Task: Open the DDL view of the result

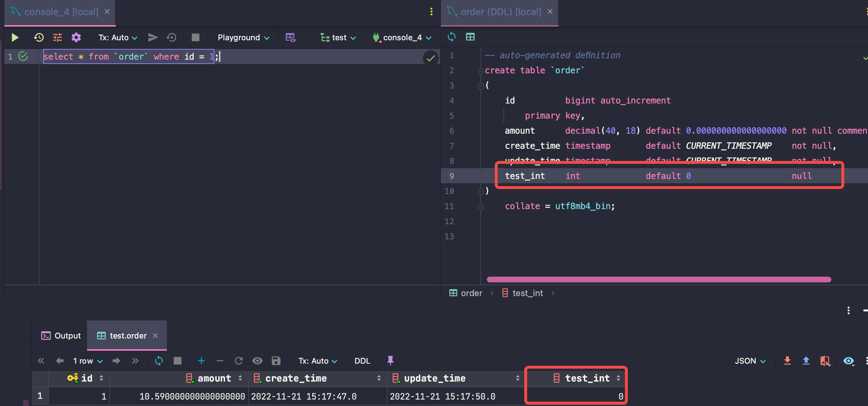Action: point(362,361)
